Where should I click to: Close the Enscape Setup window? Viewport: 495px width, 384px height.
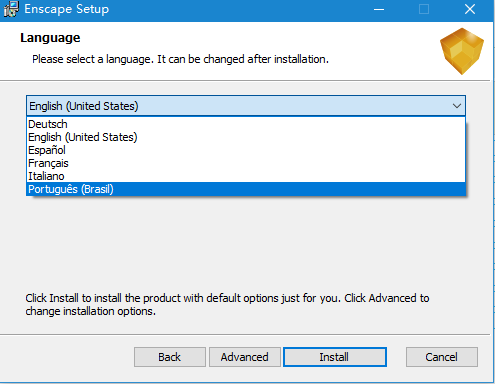470,9
